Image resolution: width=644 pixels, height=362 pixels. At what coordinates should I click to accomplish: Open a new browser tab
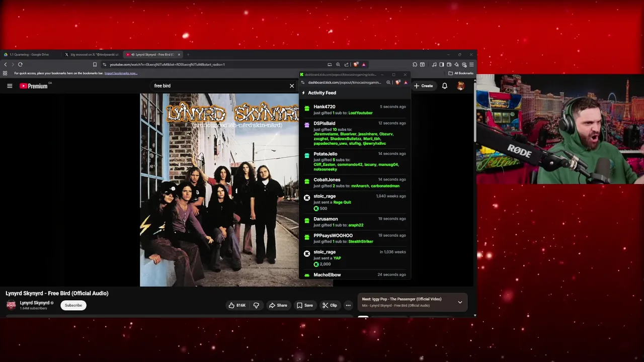click(188, 54)
